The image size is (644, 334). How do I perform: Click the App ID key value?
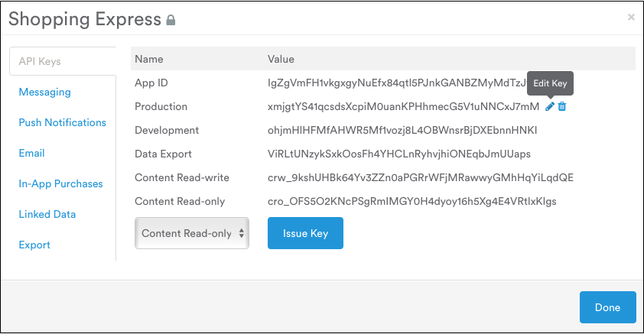pos(397,83)
